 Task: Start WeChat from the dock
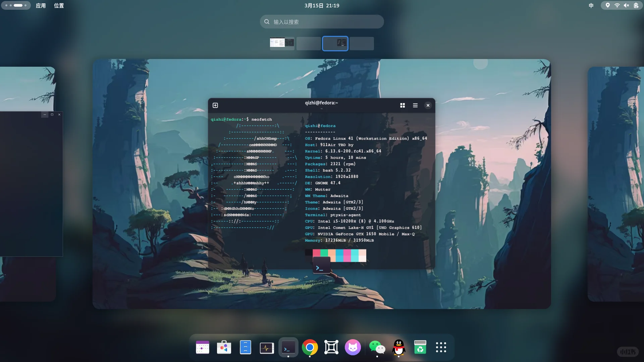(x=378, y=347)
